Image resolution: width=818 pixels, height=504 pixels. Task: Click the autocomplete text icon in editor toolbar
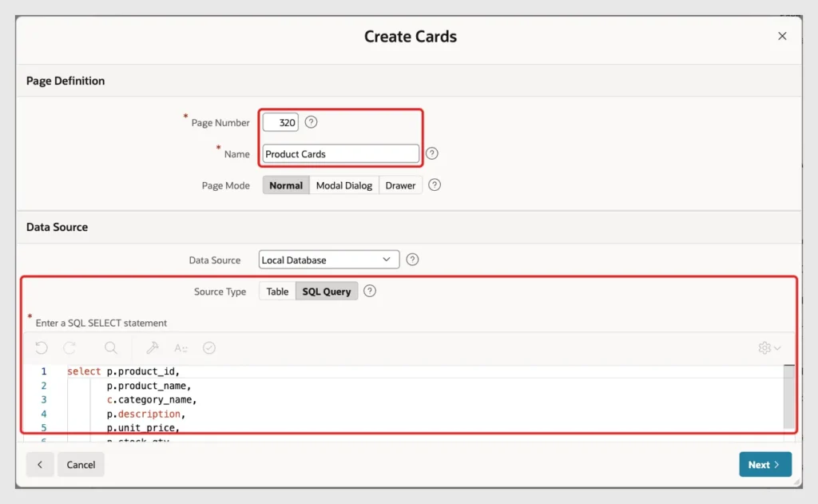(x=181, y=347)
